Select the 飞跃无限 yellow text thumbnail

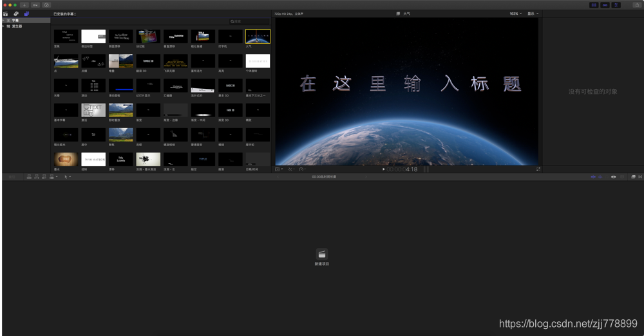(175, 61)
